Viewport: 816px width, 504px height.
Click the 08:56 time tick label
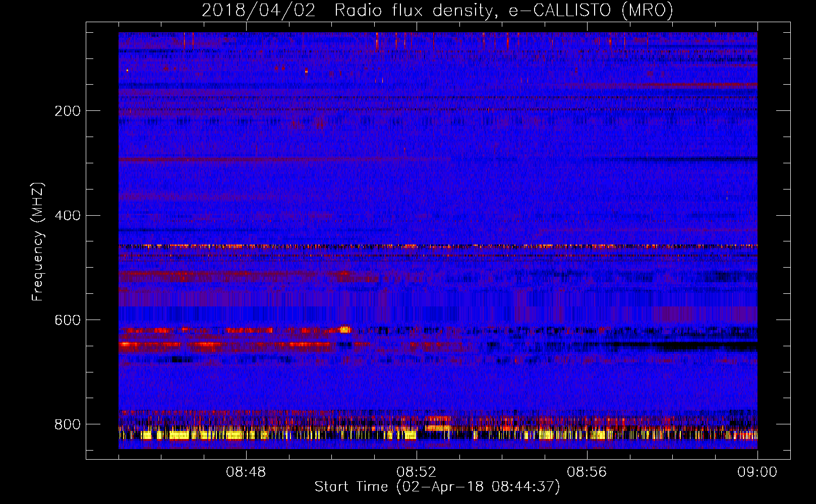click(587, 472)
